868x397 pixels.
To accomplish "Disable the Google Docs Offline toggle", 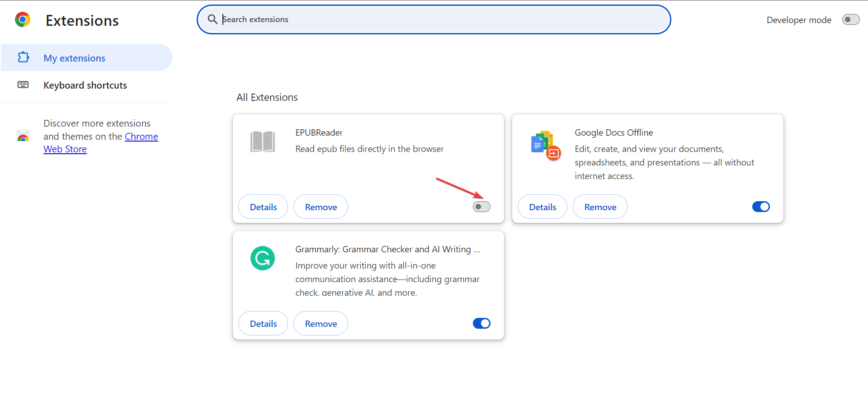I will [761, 207].
